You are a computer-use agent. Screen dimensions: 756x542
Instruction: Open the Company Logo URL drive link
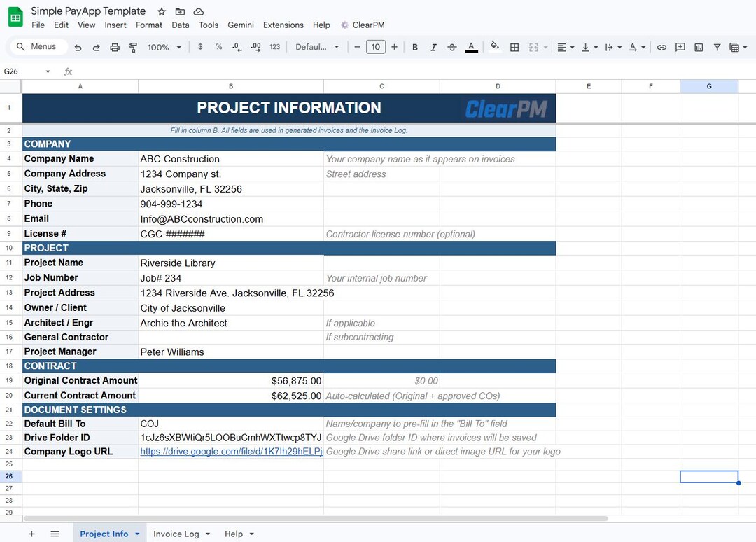232,452
